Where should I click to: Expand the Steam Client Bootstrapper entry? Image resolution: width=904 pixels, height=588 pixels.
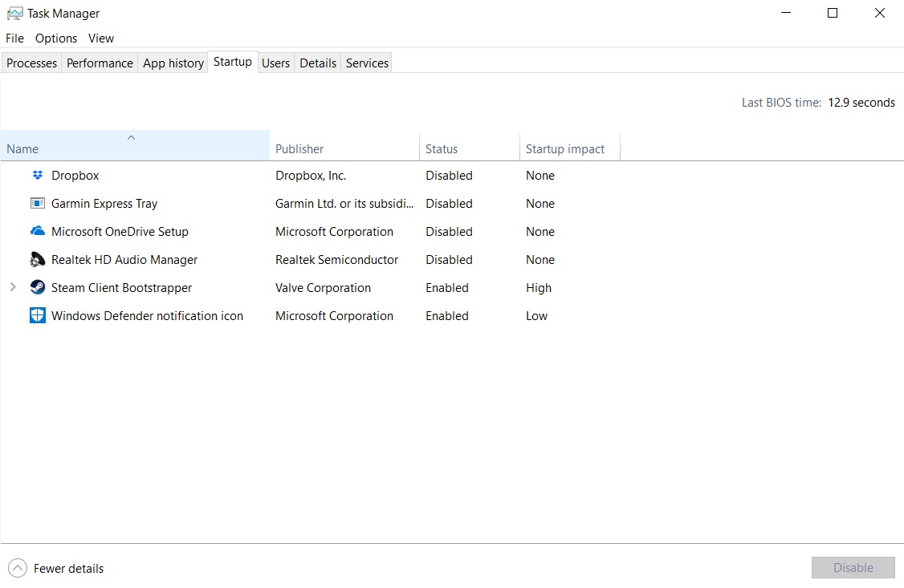coord(13,287)
